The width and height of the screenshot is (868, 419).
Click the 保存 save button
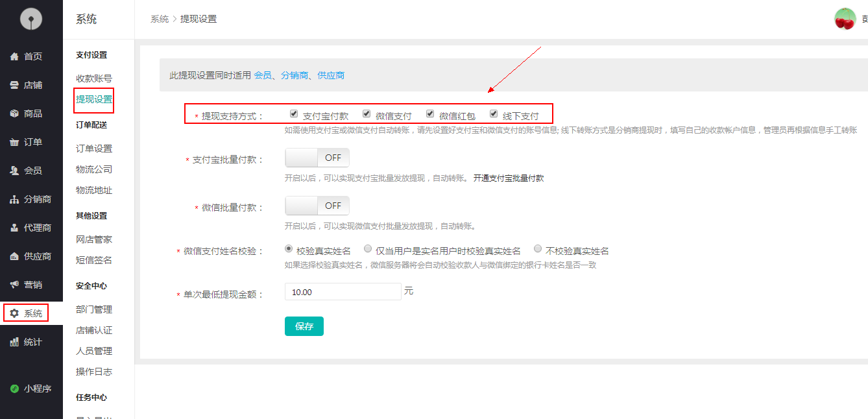(x=304, y=326)
